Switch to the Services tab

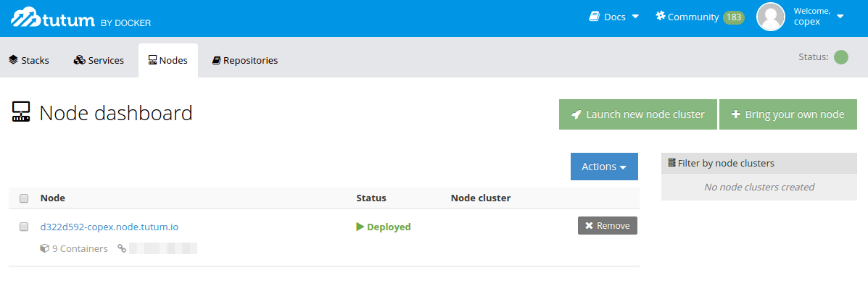point(99,60)
